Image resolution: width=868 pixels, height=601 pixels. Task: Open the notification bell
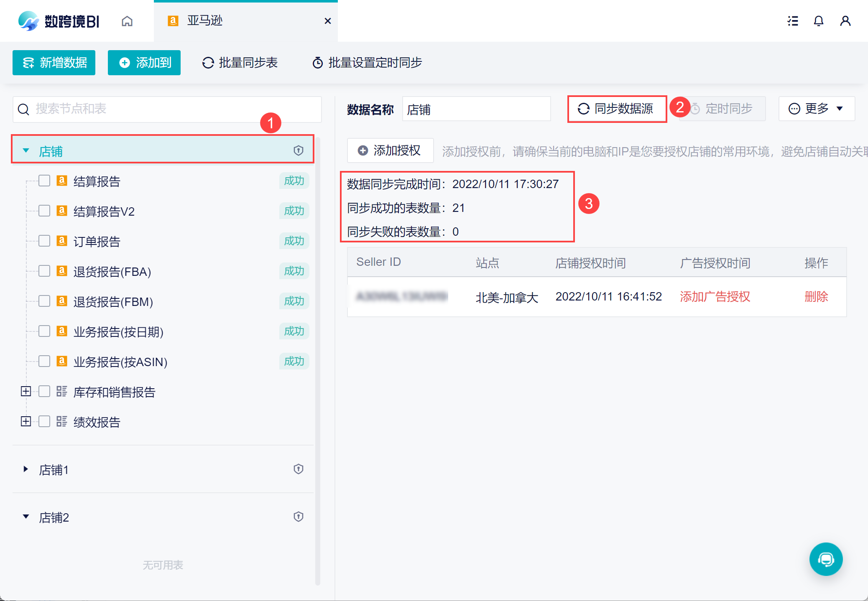pyautogui.click(x=818, y=21)
